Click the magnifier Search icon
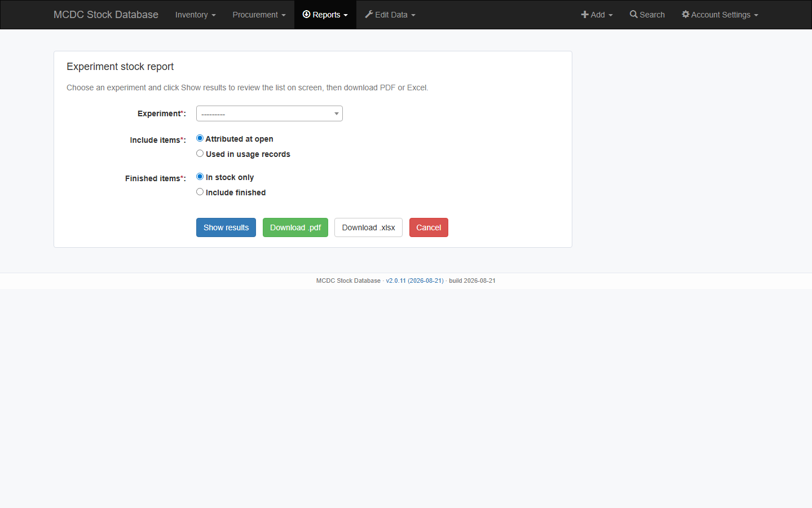The width and height of the screenshot is (812, 508). click(x=634, y=14)
